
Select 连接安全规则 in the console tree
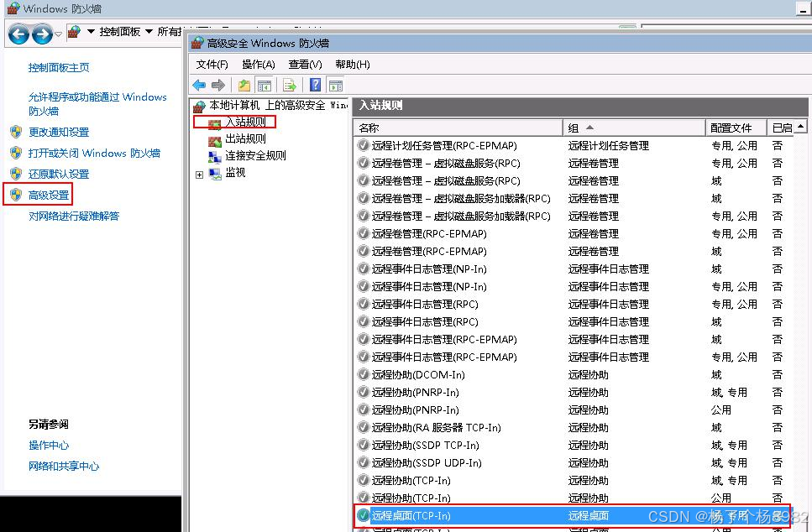click(x=255, y=155)
